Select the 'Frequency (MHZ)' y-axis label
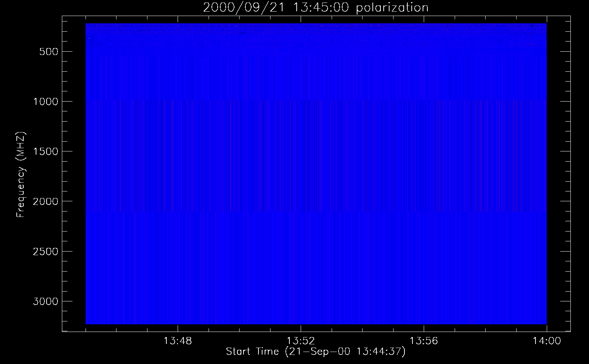This screenshot has height=364, width=589. click(21, 175)
